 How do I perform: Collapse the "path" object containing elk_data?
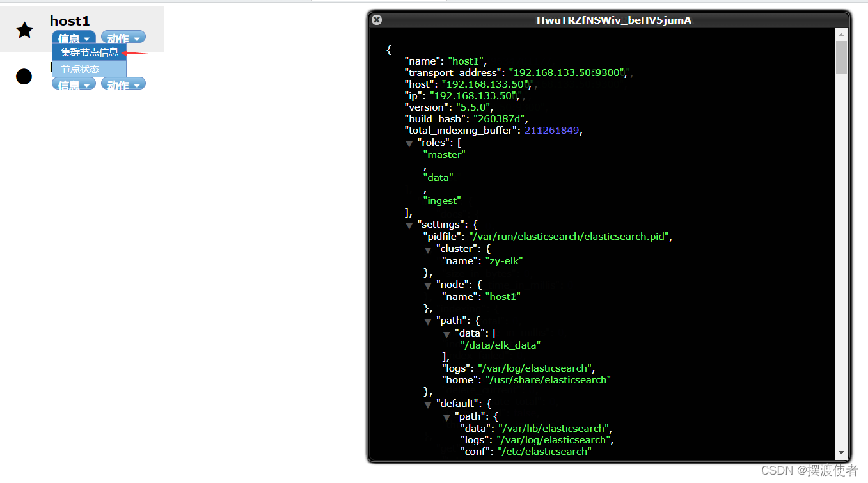pyautogui.click(x=428, y=321)
